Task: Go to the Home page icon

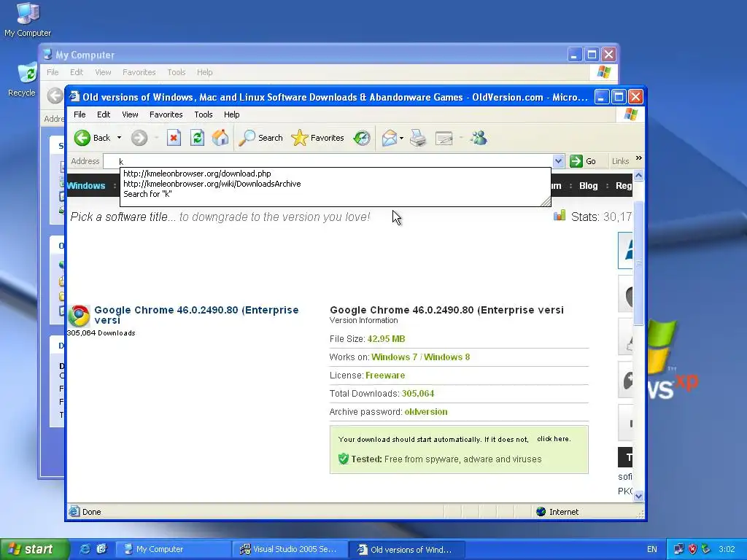Action: (x=220, y=138)
